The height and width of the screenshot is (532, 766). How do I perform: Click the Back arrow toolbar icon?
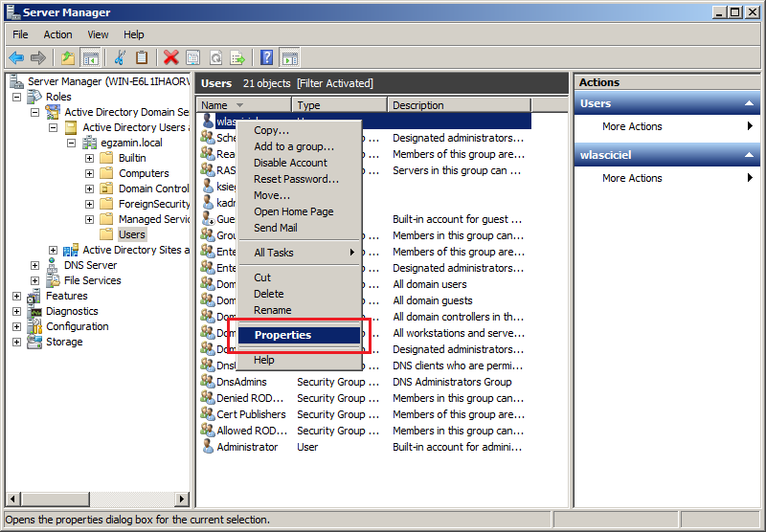(x=16, y=58)
